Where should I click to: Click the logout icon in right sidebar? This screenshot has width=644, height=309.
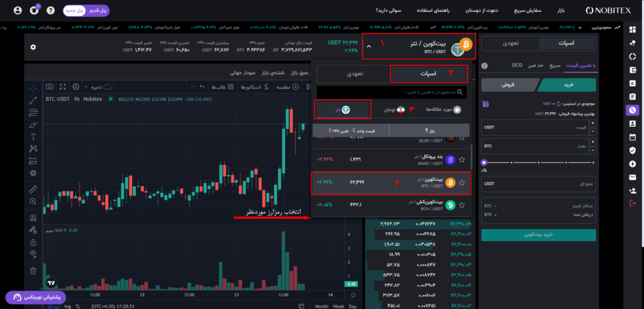click(x=632, y=203)
